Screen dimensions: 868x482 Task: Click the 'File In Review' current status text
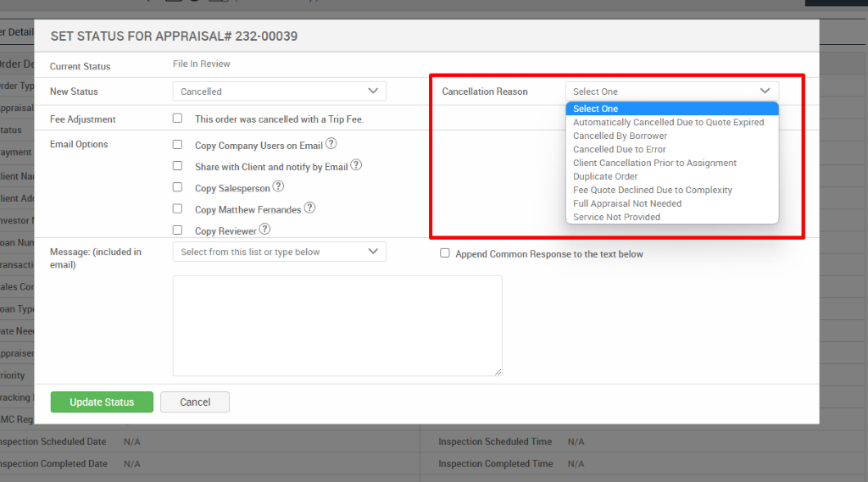202,64
